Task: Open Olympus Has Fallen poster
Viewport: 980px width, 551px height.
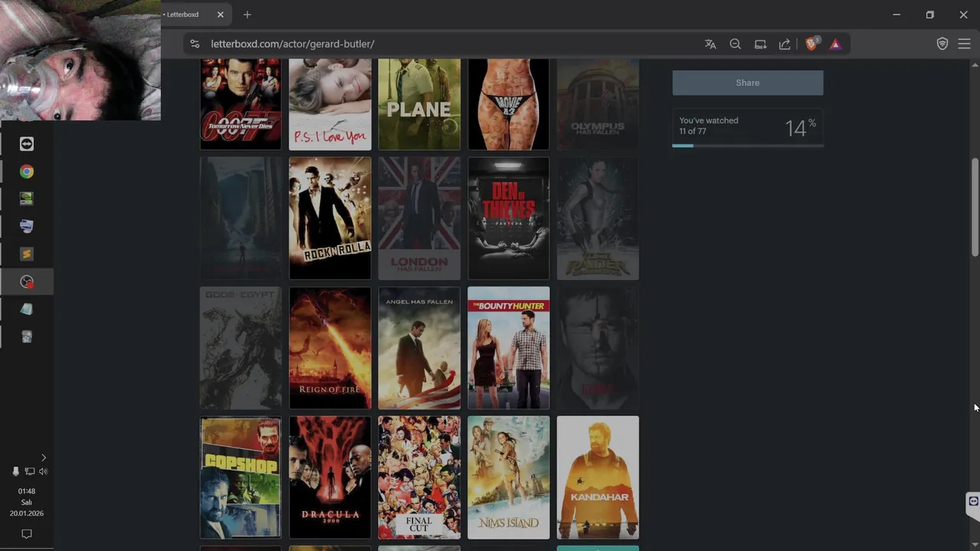Action: point(598,104)
